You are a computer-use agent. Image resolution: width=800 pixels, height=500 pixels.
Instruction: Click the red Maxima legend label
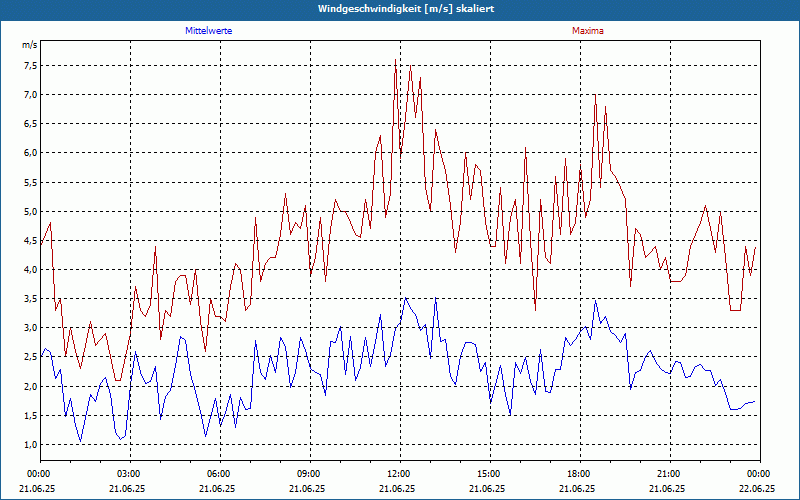588,31
